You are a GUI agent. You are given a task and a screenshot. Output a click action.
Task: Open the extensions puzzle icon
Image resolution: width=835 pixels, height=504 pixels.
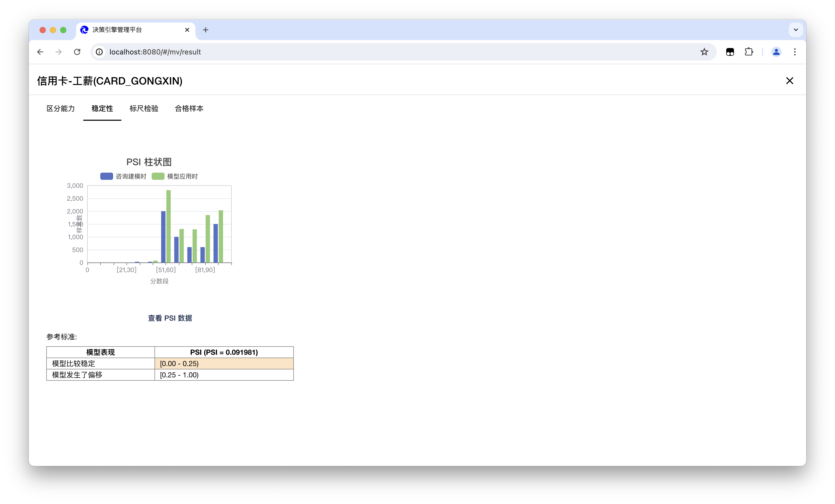tap(749, 52)
